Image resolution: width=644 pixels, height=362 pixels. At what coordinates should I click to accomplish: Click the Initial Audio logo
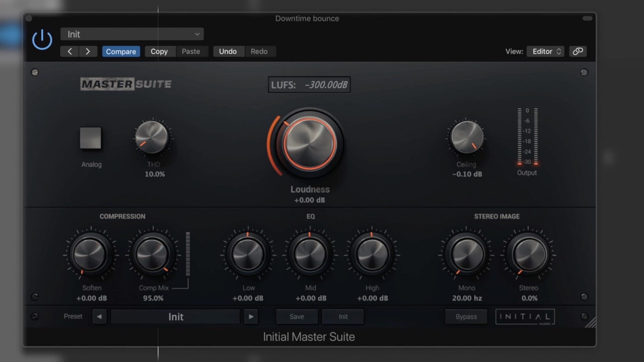pyautogui.click(x=525, y=316)
